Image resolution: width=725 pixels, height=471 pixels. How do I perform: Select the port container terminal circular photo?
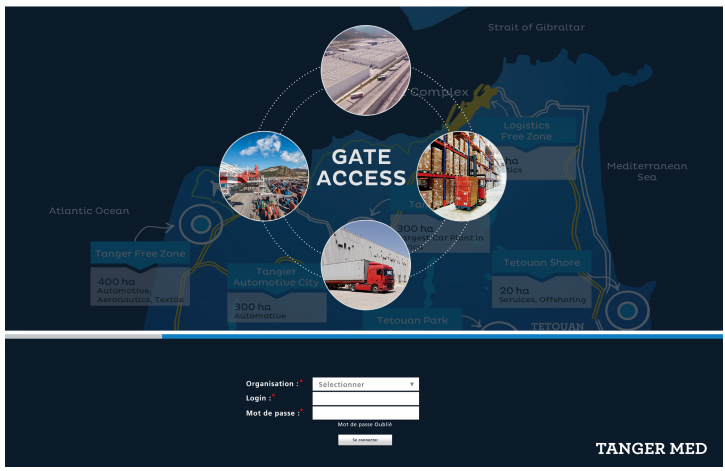click(264, 176)
